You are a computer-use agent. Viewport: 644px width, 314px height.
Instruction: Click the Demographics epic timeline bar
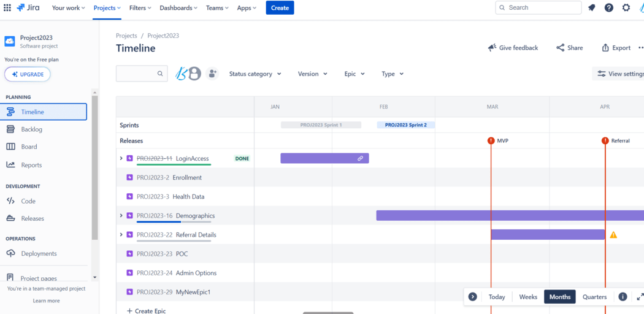pos(510,215)
